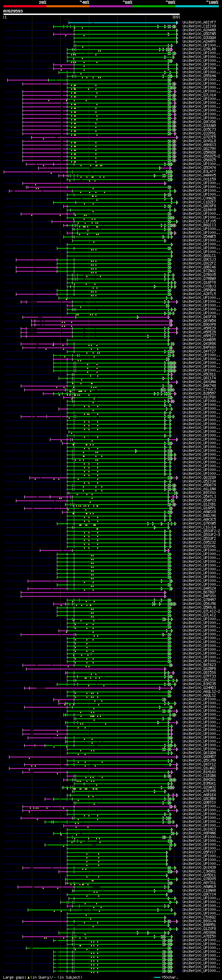
Task: Click the cyan ~100% identity legend segment
Action: click(x=197, y=6)
